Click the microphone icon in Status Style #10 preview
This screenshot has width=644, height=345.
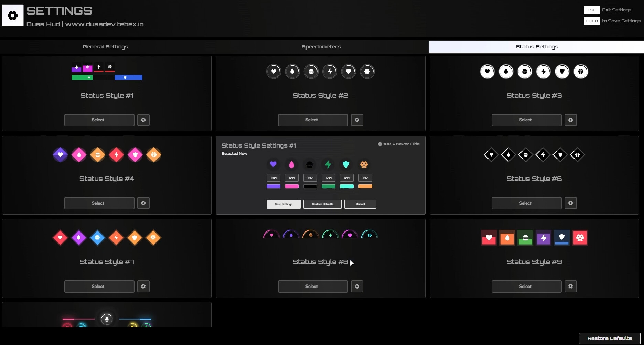tap(107, 319)
